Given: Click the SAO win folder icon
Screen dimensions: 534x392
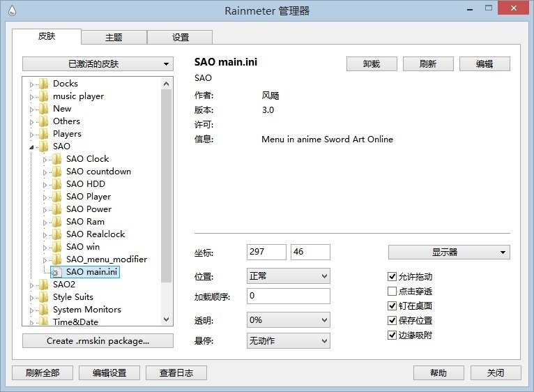Looking at the screenshot, I should coord(57,247).
